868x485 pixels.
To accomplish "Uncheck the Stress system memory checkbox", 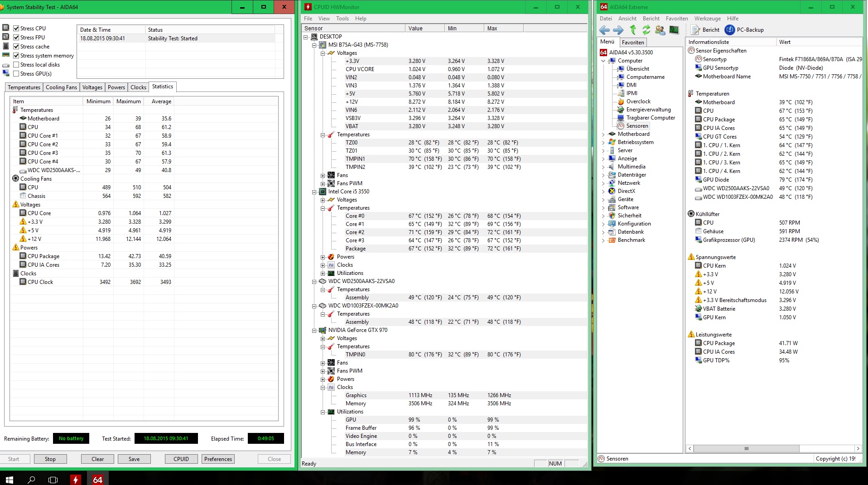I will [16, 56].
